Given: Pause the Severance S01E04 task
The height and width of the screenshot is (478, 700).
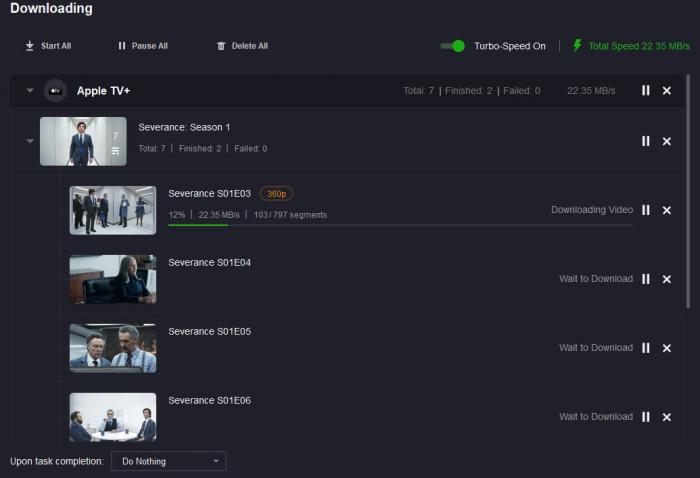Looking at the screenshot, I should click(646, 279).
